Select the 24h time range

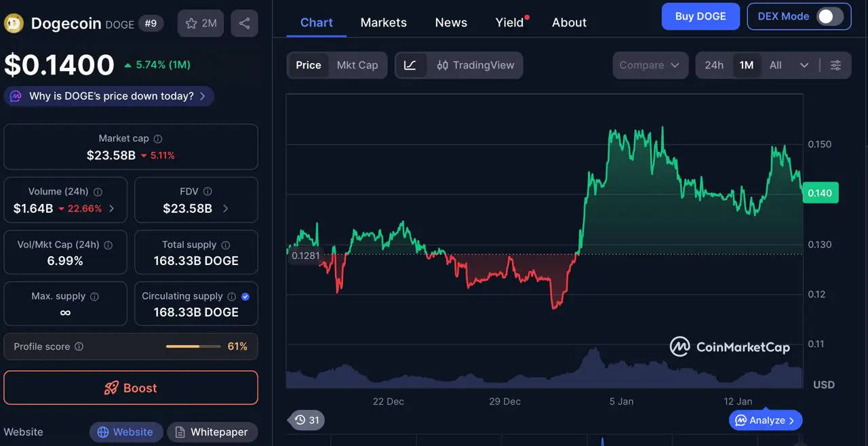coord(713,66)
